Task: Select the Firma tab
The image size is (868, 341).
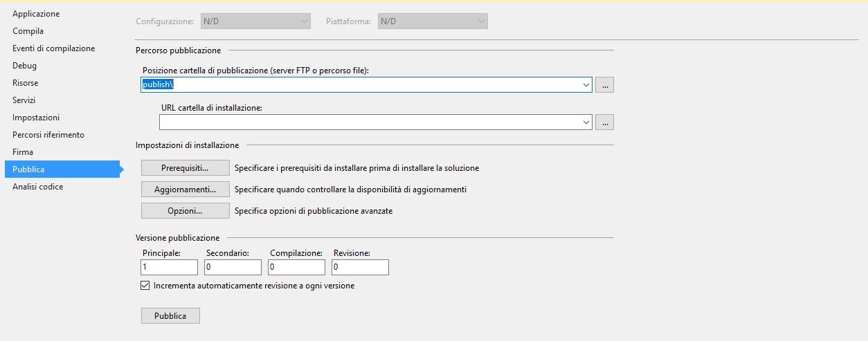Action: point(23,152)
